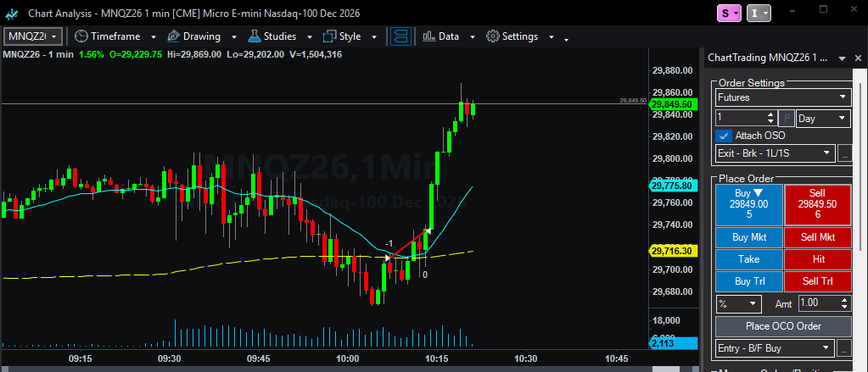
Task: Click the Place OCO Order button
Action: click(x=783, y=326)
